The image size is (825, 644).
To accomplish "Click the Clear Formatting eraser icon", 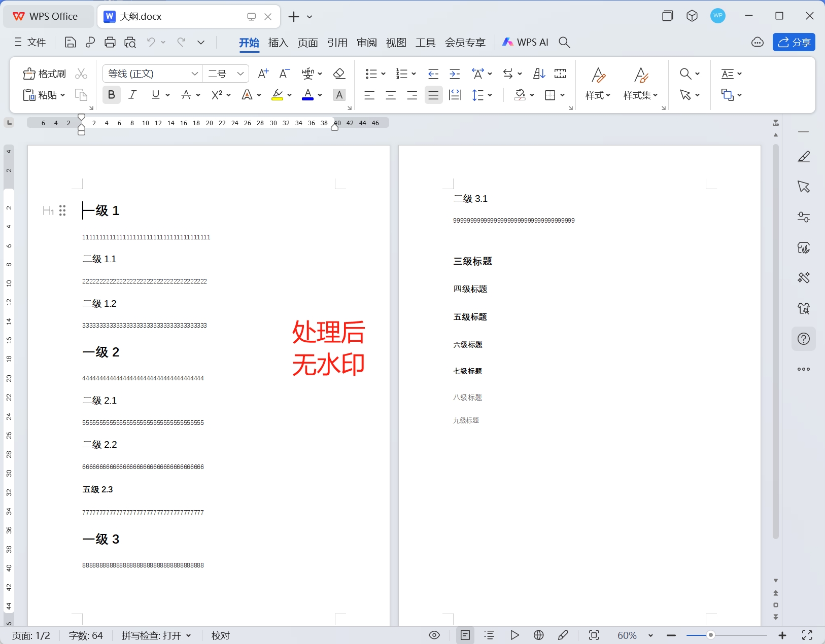I will point(338,74).
